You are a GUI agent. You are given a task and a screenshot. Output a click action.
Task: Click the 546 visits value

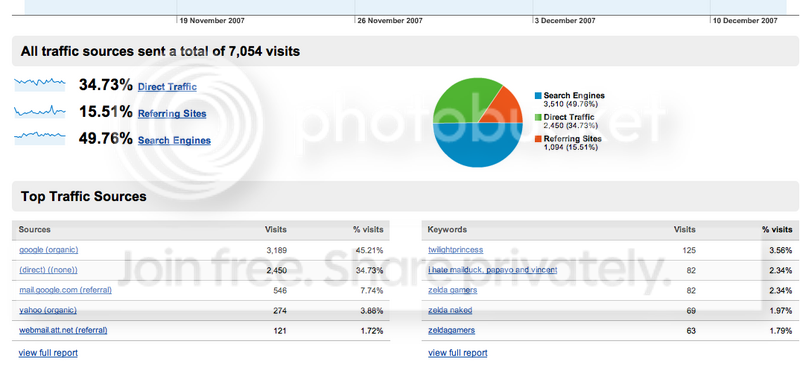coord(280,291)
